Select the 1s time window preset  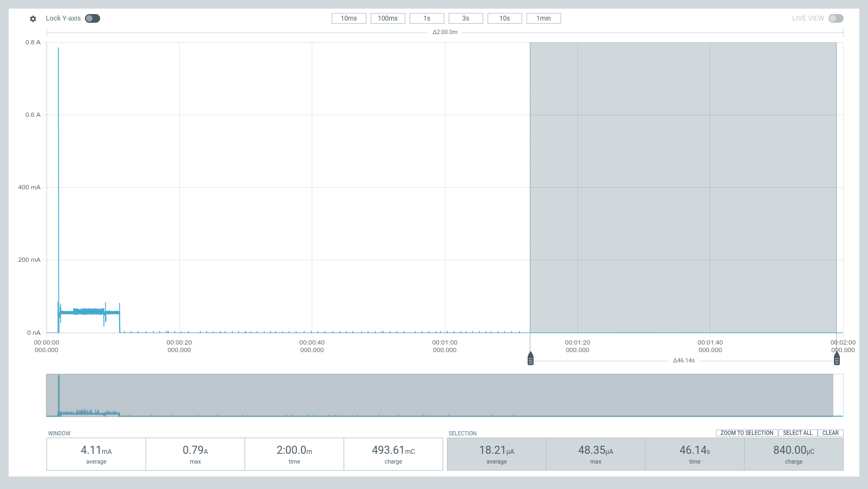426,18
